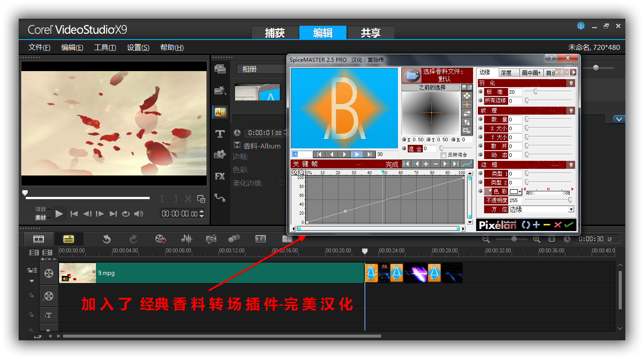Viewport: 644px width, 359px height.
Task: Adjust the 不透明度 slider handle
Action: coord(570,200)
